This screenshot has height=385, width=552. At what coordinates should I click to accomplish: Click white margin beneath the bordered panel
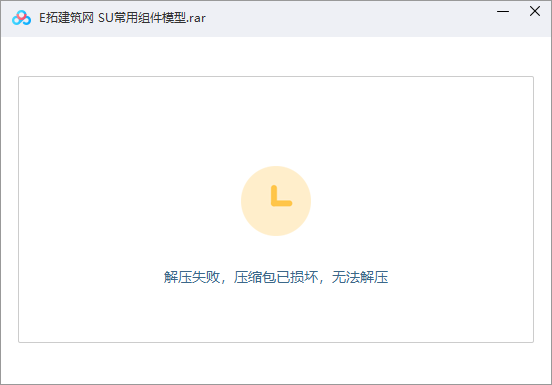276,363
